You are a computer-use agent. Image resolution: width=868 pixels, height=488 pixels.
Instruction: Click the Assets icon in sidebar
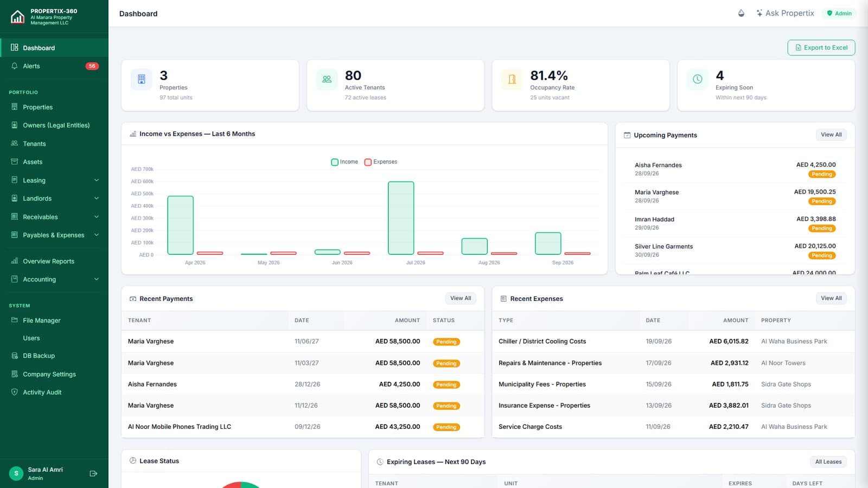click(15, 162)
